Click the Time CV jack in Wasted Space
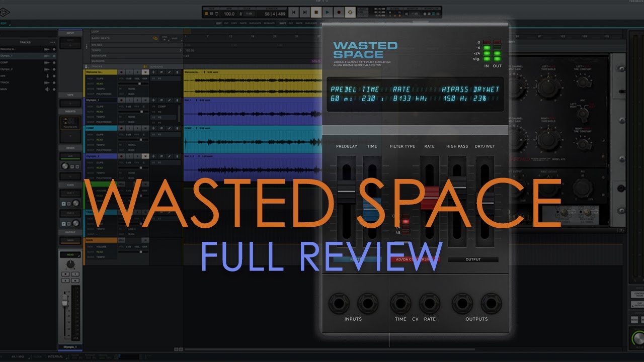 [400, 303]
